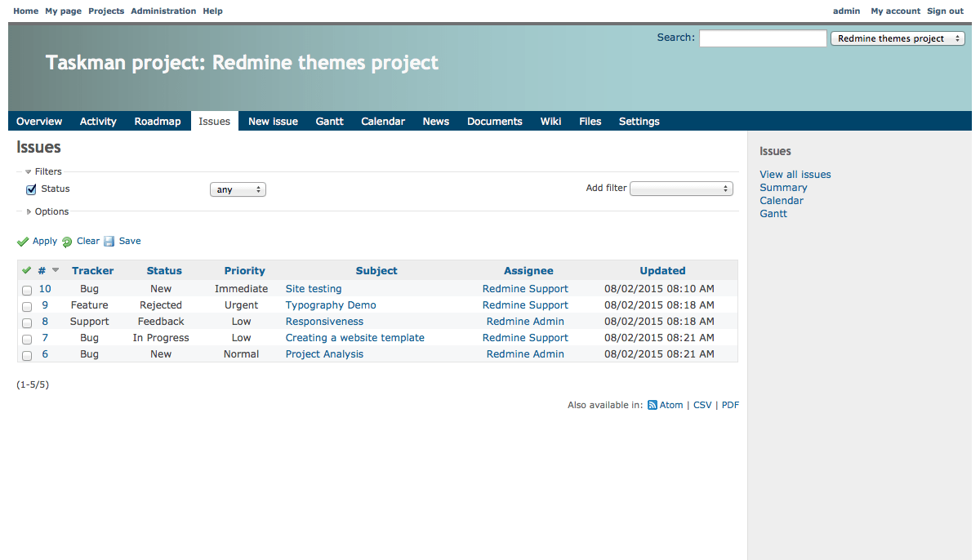This screenshot has width=980, height=560.
Task: Open the Overview tab
Action: click(x=39, y=122)
